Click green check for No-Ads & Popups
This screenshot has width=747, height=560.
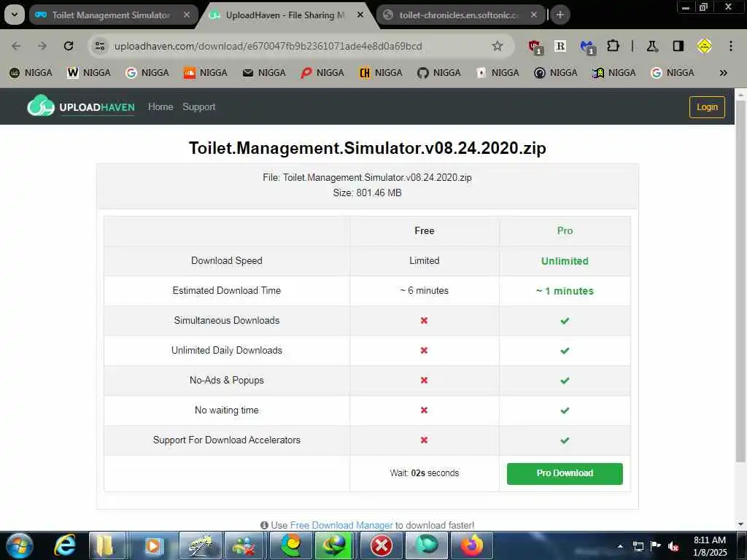coord(565,381)
